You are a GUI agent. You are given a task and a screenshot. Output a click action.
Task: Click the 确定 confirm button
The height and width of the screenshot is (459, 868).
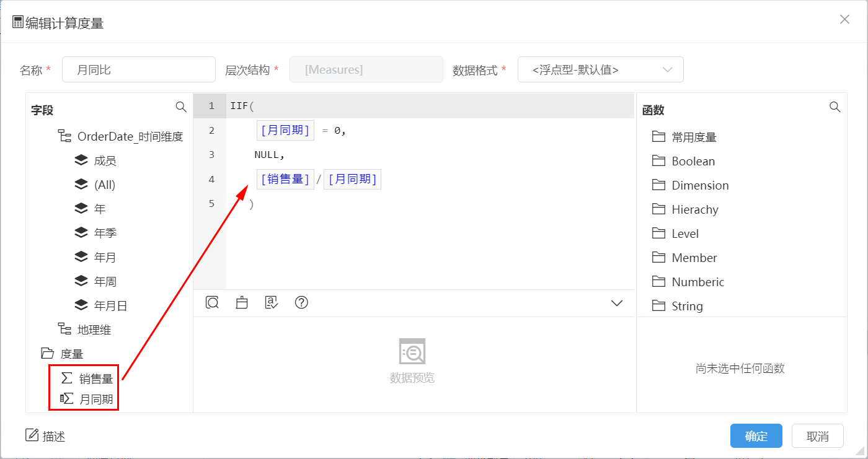756,435
